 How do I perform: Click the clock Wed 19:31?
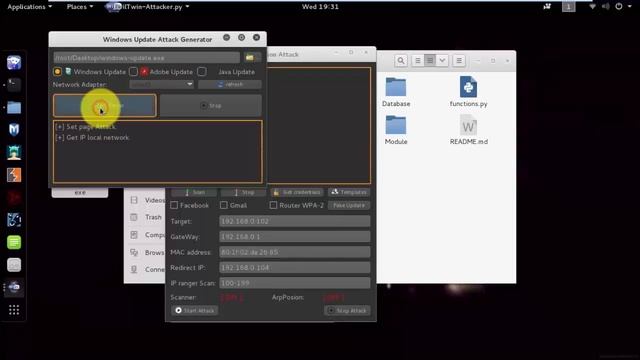point(320,7)
